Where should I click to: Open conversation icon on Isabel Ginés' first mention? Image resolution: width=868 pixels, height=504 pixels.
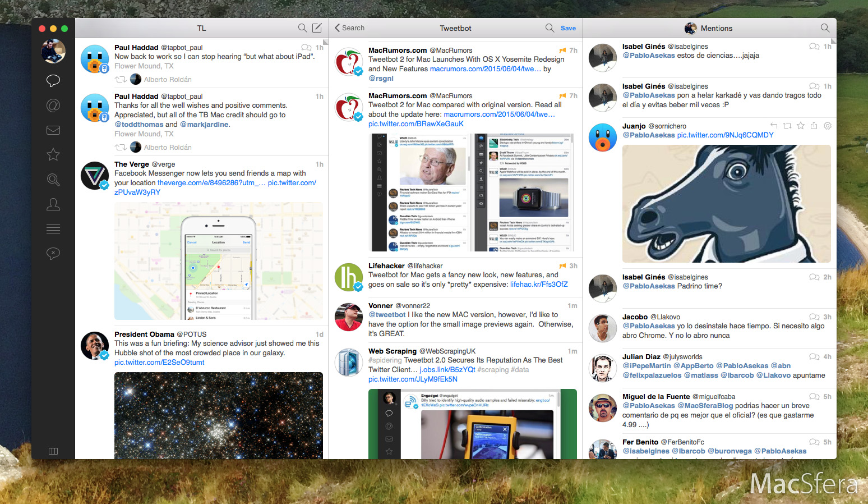pos(814,47)
